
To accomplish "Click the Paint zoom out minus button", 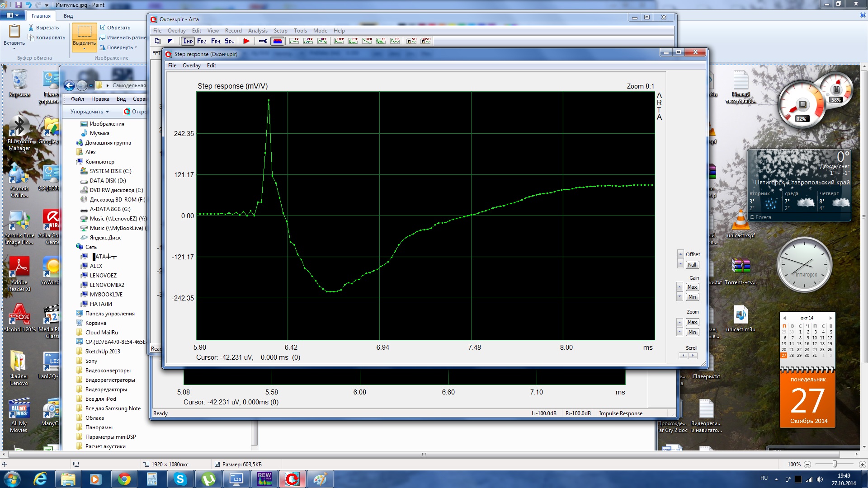I will point(807,464).
